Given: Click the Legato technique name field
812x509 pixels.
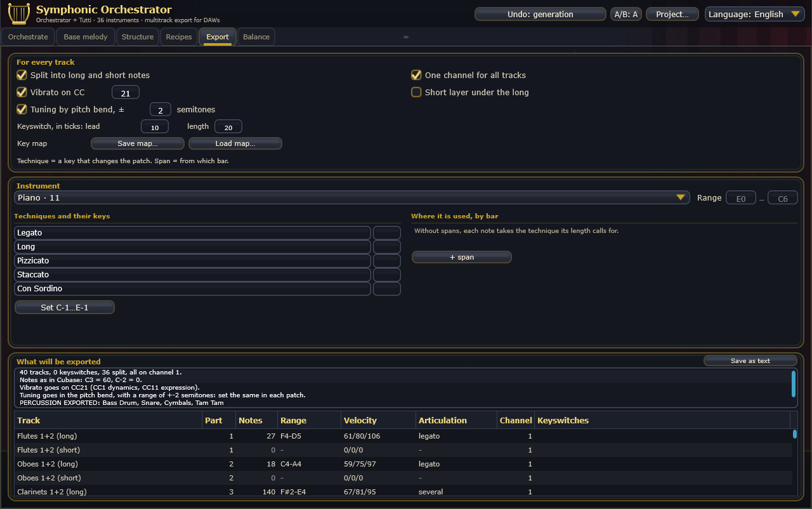Looking at the screenshot, I should pos(192,233).
